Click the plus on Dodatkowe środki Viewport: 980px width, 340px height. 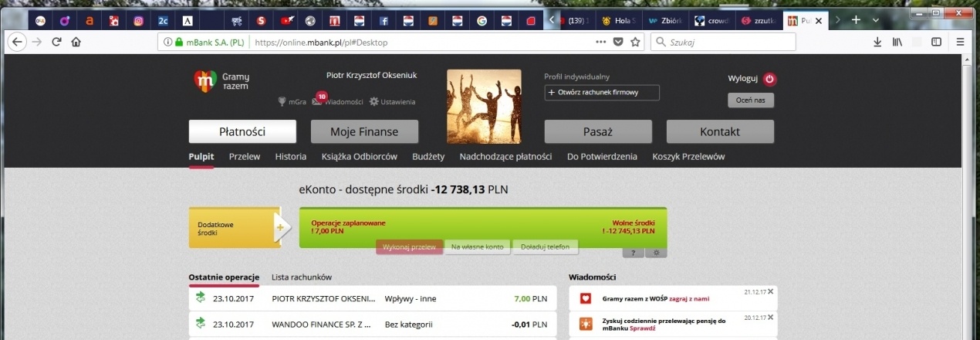coord(279,227)
